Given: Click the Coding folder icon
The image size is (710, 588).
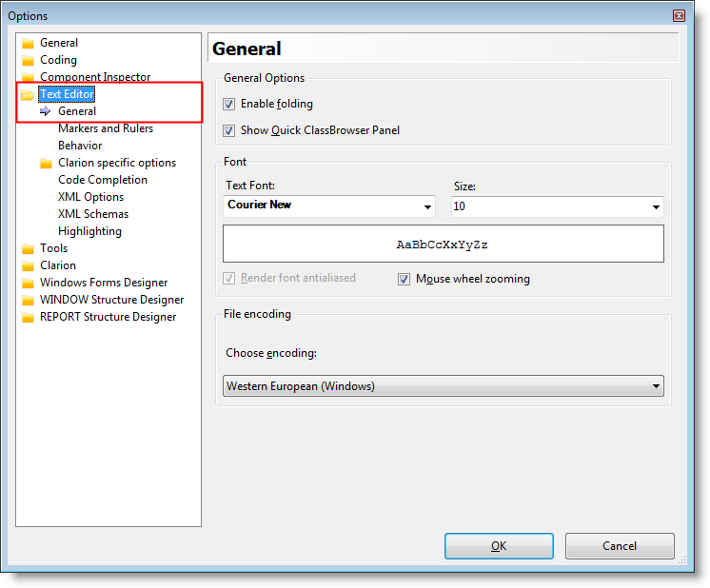Looking at the screenshot, I should pos(28,60).
